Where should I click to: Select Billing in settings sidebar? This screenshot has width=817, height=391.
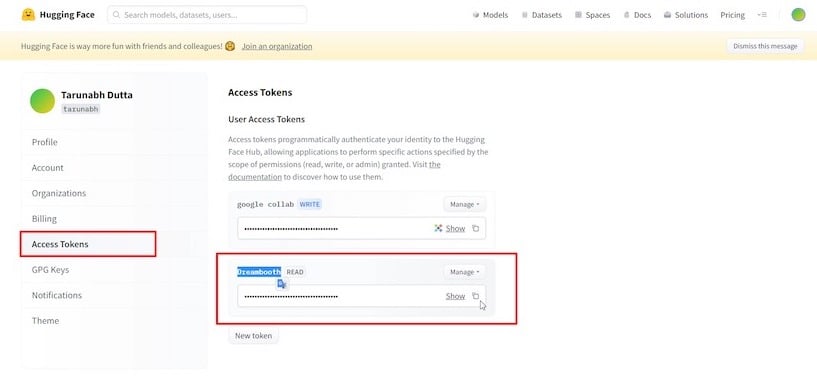pyautogui.click(x=44, y=219)
